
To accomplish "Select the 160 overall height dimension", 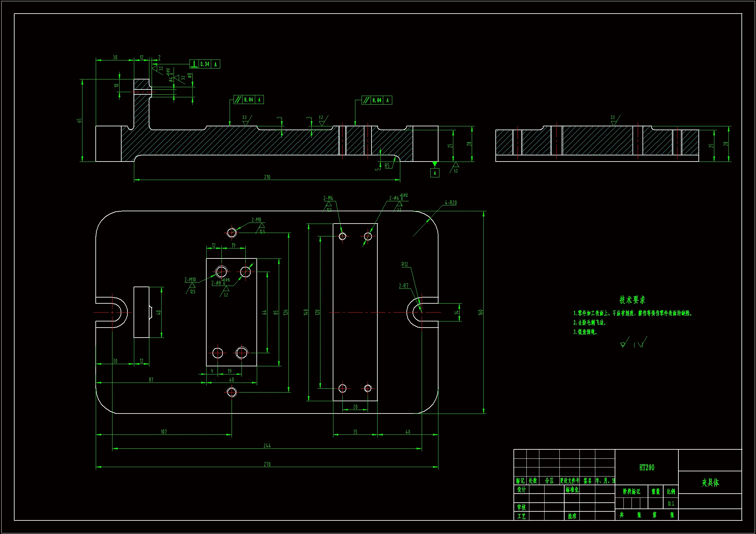I will pyautogui.click(x=481, y=312).
